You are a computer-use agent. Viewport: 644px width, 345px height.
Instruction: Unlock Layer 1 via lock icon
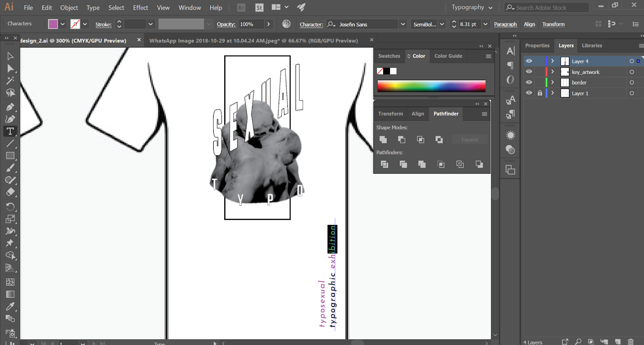[x=540, y=93]
